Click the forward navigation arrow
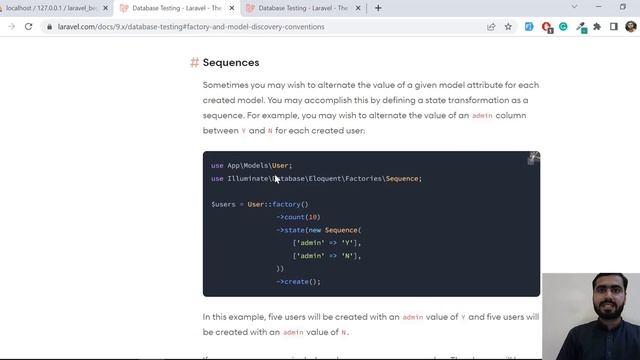Image resolution: width=640 pixels, height=360 pixels. coord(11,27)
